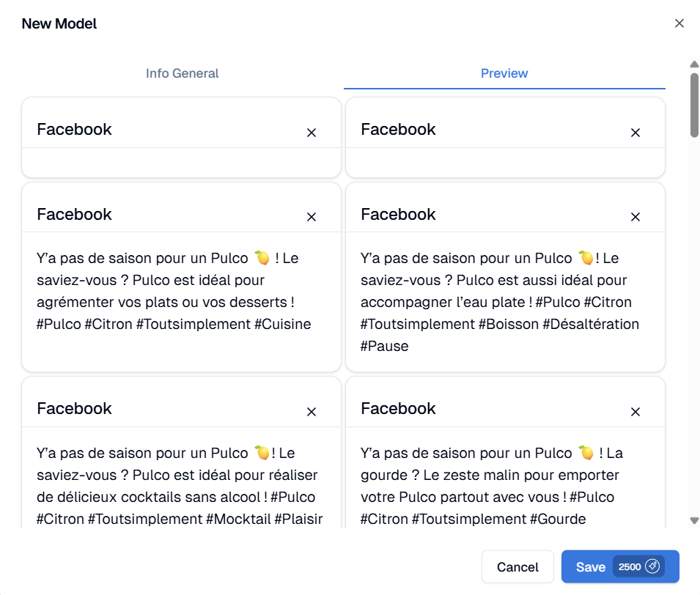
Task: Click the post text mentioning #Mocktail #Plaisir
Action: pyautogui.click(x=180, y=486)
